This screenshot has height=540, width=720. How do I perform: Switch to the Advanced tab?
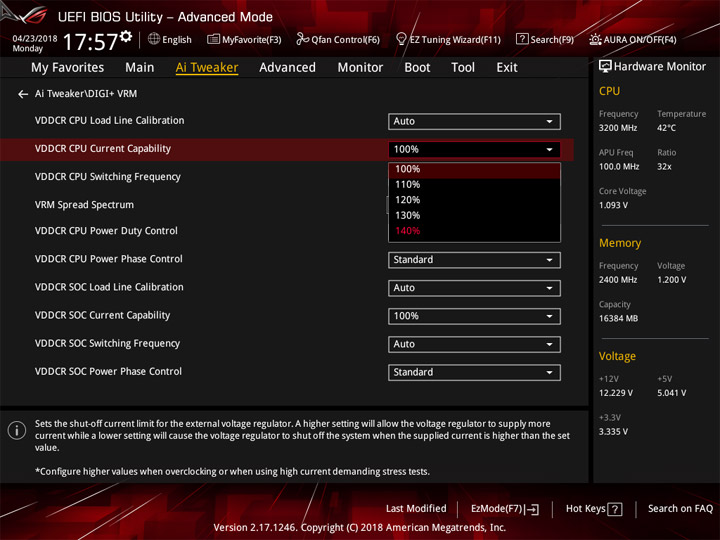coord(287,68)
